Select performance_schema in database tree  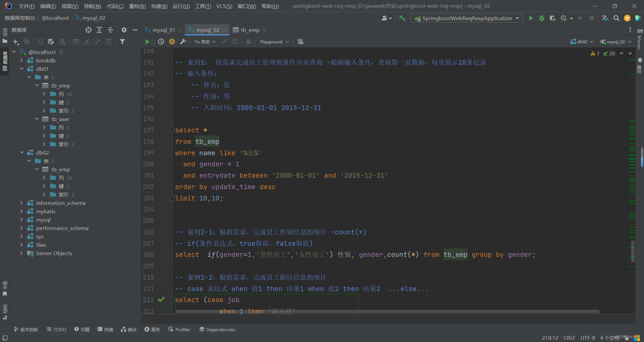[x=62, y=228]
